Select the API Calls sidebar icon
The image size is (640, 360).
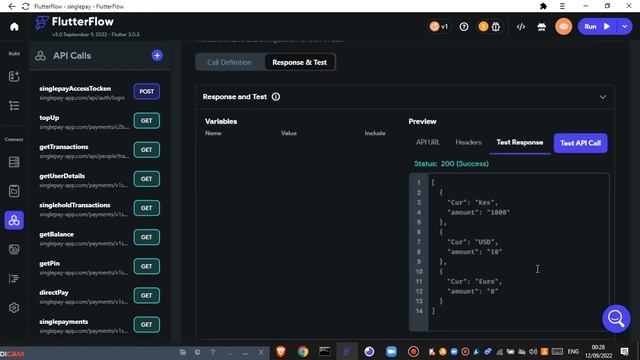(14, 220)
